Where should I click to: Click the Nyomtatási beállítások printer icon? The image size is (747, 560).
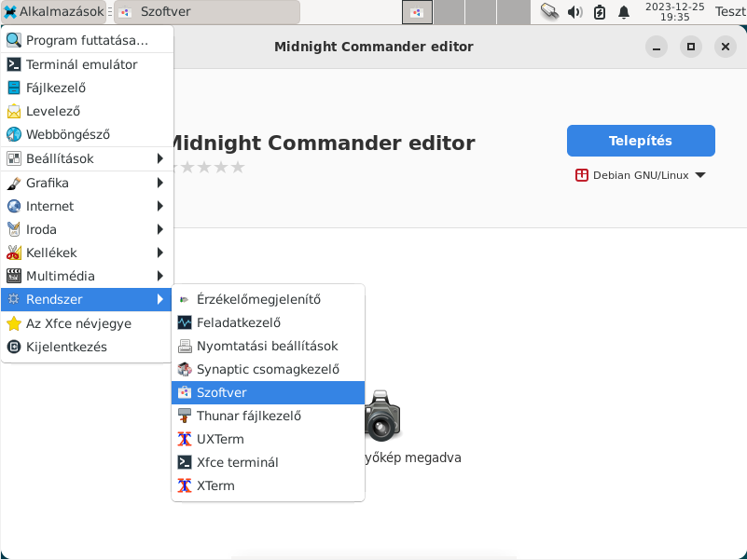185,347
